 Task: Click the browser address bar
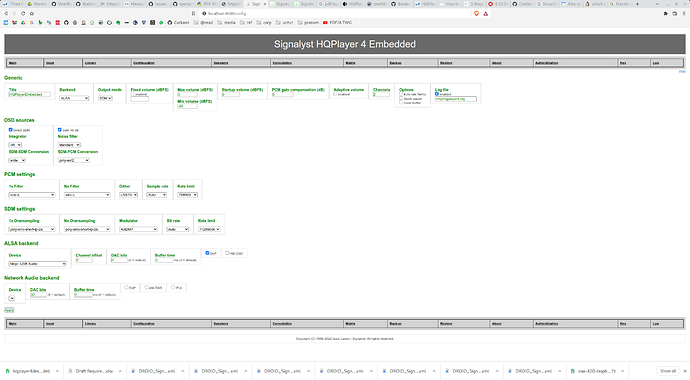pyautogui.click(x=334, y=14)
